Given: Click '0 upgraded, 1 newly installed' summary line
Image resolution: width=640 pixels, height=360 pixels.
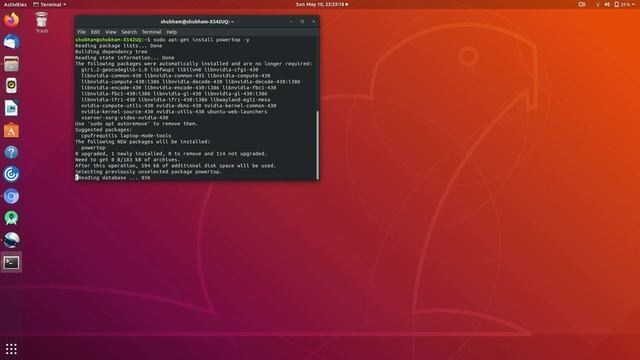Looking at the screenshot, I should pyautogui.click(x=171, y=154).
